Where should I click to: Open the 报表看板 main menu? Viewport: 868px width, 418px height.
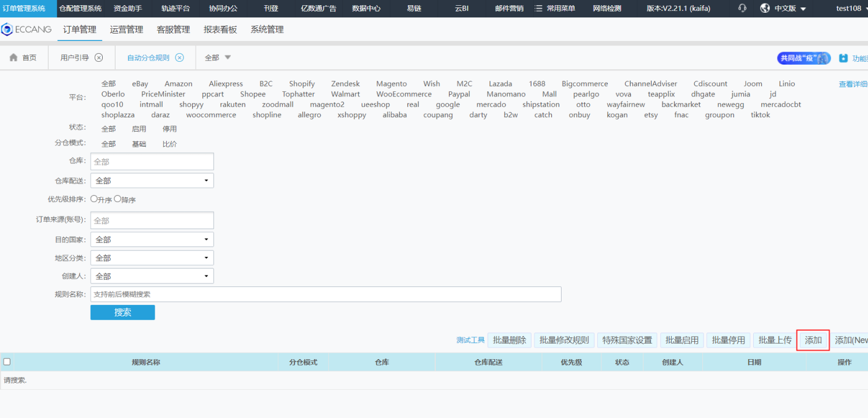220,29
